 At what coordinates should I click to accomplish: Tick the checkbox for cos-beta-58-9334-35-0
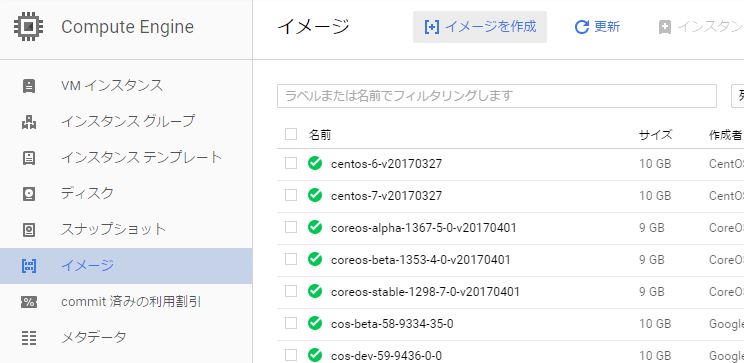pos(291,323)
